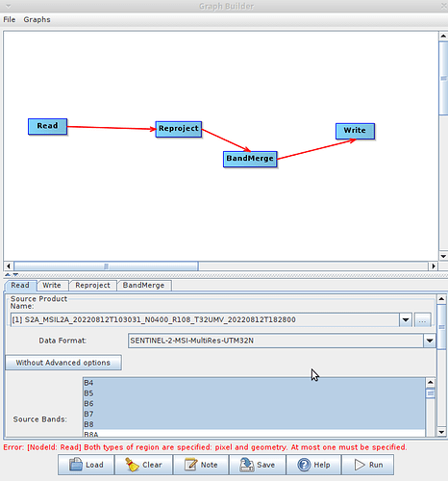448x481 pixels.
Task: Open the Source Product Name dropdown
Action: [406, 319]
